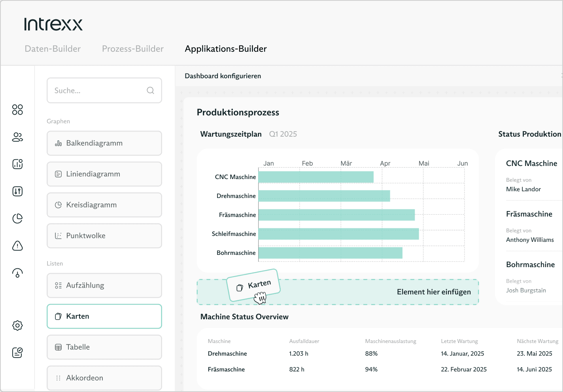Open the users icon in left sidebar

(17, 137)
